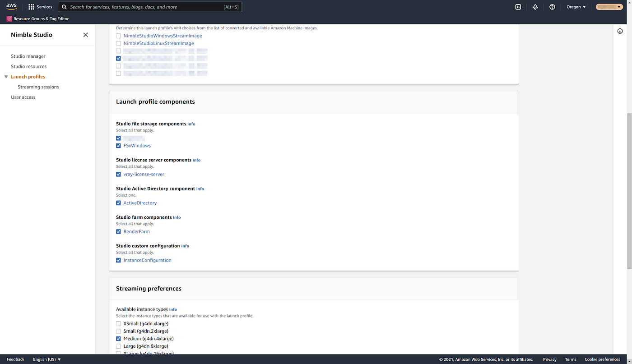Focus the AWS services search field
The width and height of the screenshot is (632, 364).
(150, 7)
